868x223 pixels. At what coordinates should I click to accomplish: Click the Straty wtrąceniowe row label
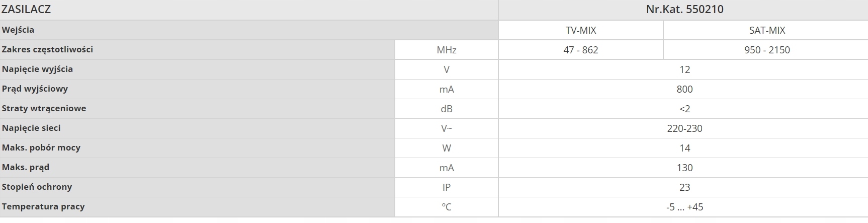[44, 108]
